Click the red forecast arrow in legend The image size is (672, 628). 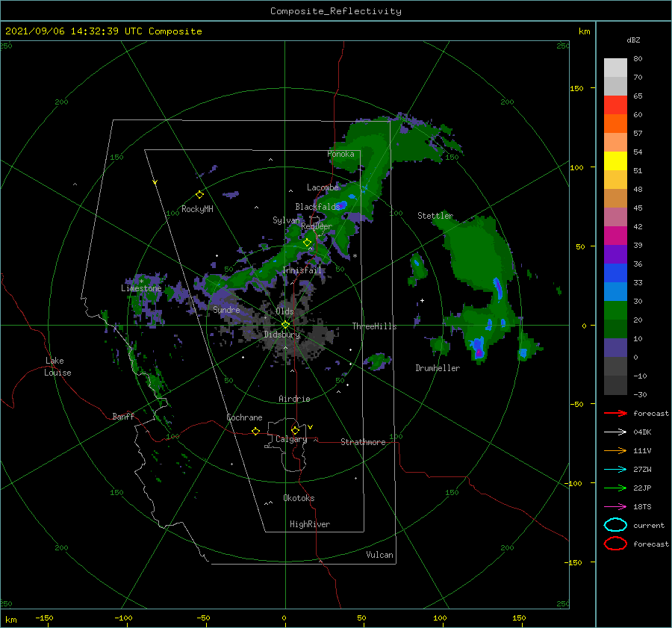(615, 413)
